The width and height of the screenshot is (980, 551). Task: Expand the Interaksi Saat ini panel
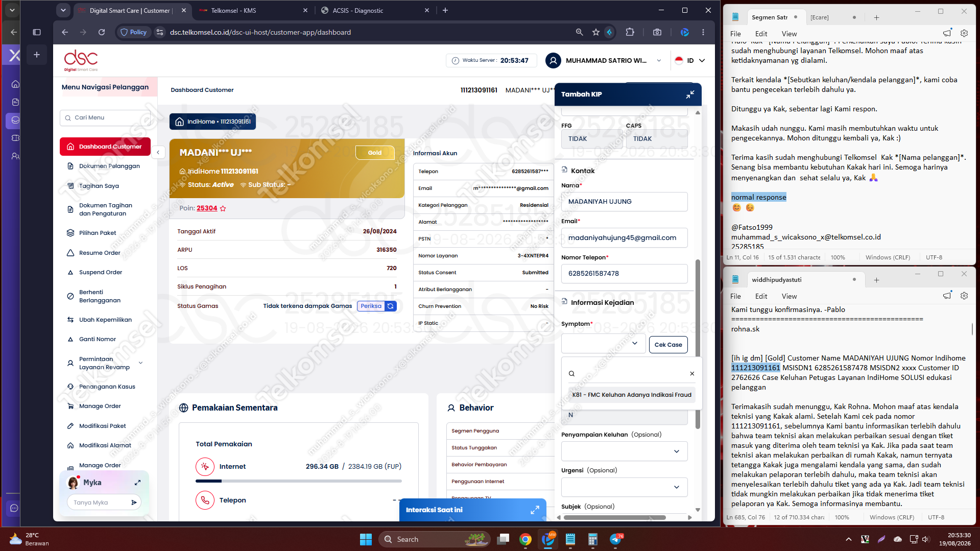[535, 510]
